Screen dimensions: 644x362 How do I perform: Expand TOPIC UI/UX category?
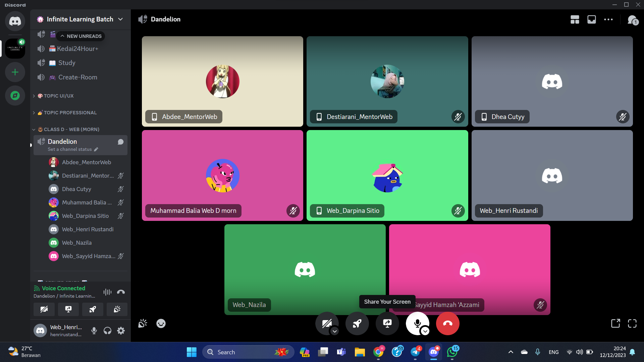[59, 96]
